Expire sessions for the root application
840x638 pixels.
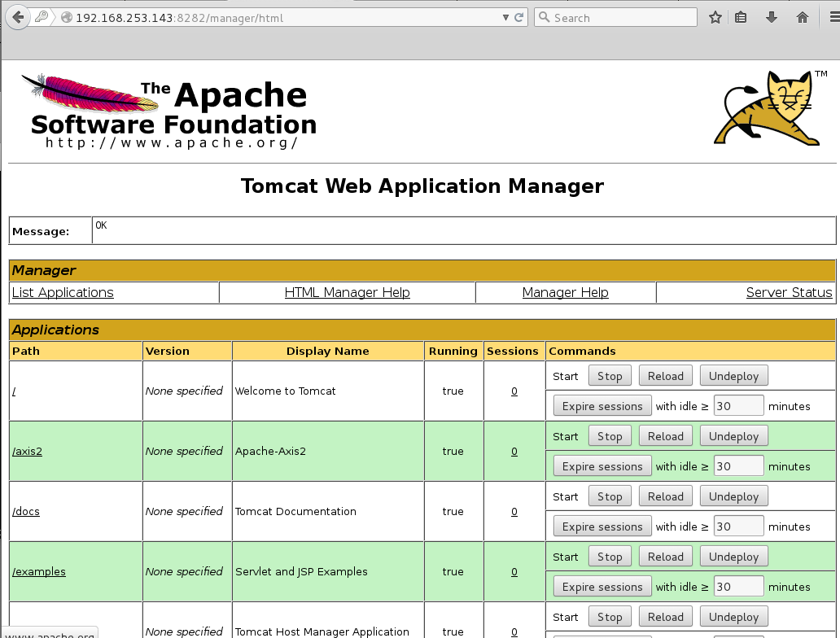click(602, 406)
